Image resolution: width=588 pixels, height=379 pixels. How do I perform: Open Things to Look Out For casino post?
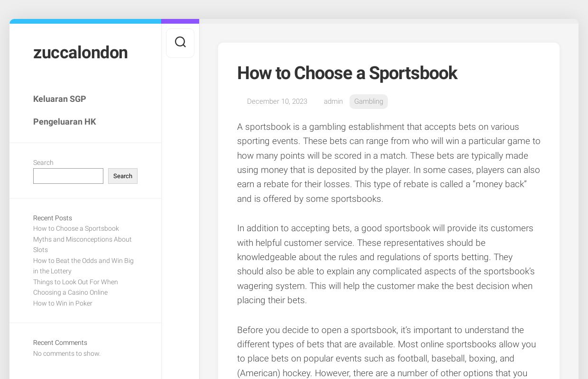(x=75, y=287)
